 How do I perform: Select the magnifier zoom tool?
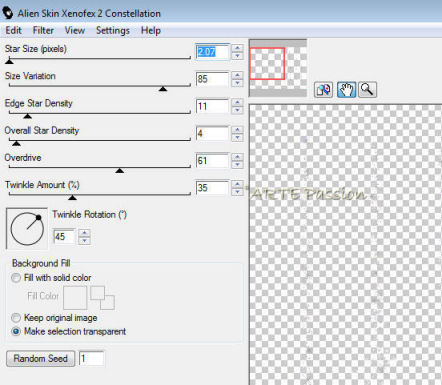pyautogui.click(x=367, y=90)
